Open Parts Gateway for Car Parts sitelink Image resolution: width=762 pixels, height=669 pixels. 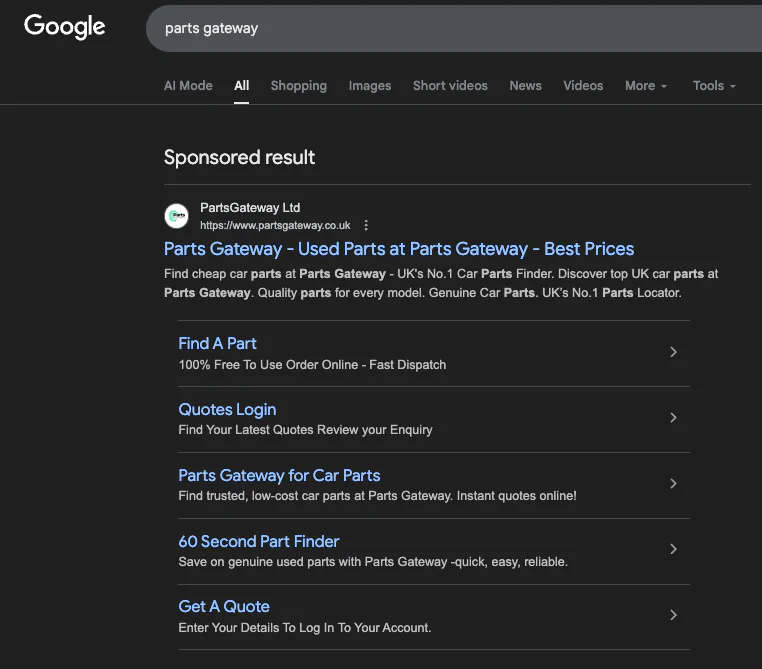click(x=279, y=476)
